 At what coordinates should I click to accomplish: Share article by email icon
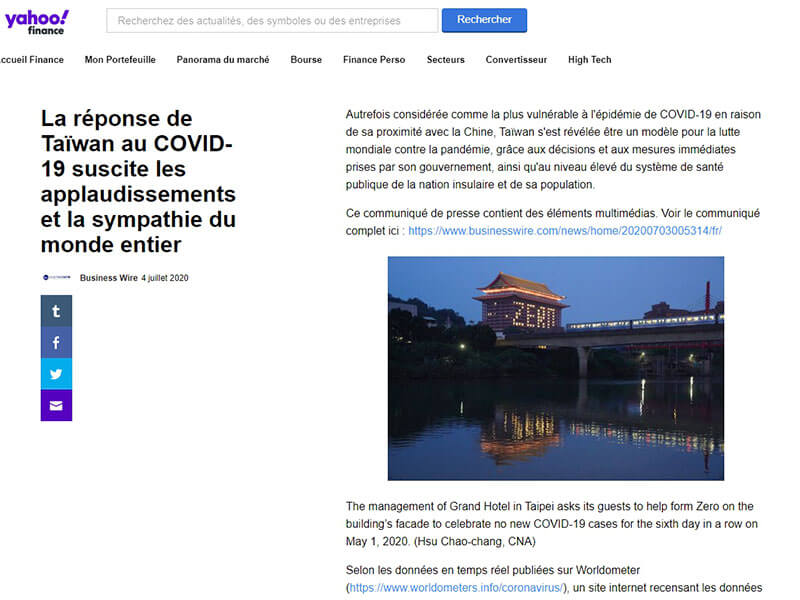point(56,405)
